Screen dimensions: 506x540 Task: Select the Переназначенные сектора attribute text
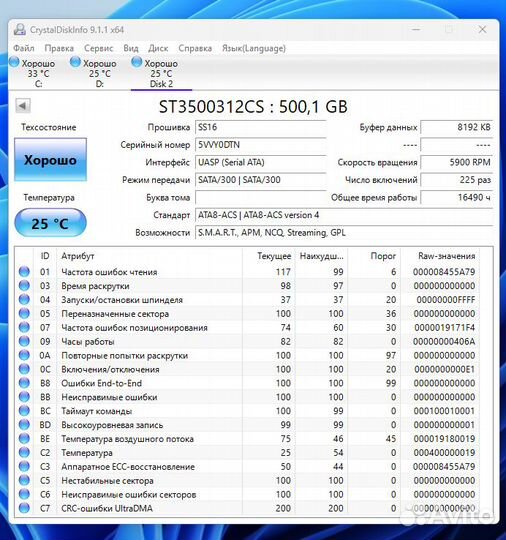pos(115,313)
